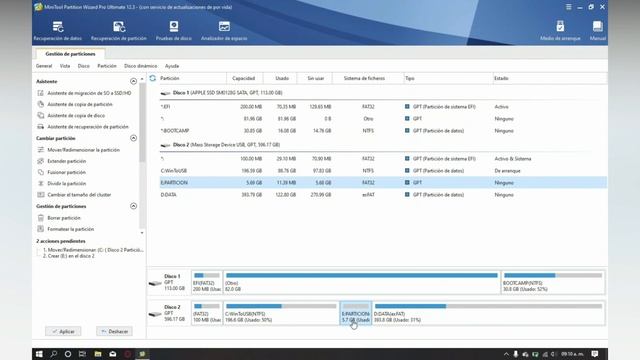
Task: Open File Explorer from the taskbar
Action: (x=98, y=354)
